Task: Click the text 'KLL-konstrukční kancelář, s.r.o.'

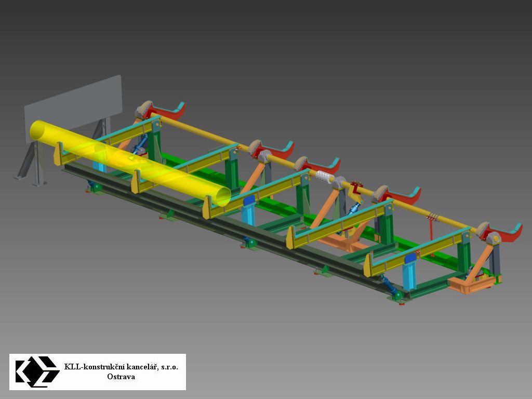Action: click(121, 367)
